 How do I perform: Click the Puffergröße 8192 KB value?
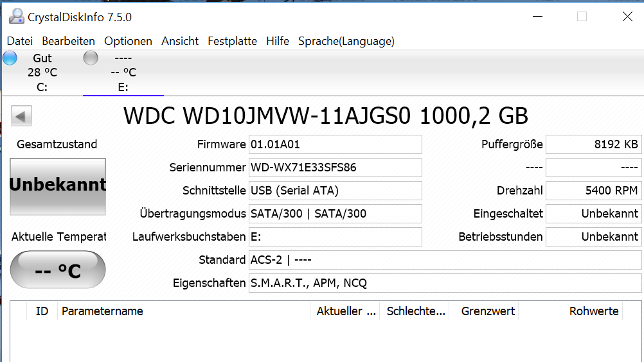593,144
